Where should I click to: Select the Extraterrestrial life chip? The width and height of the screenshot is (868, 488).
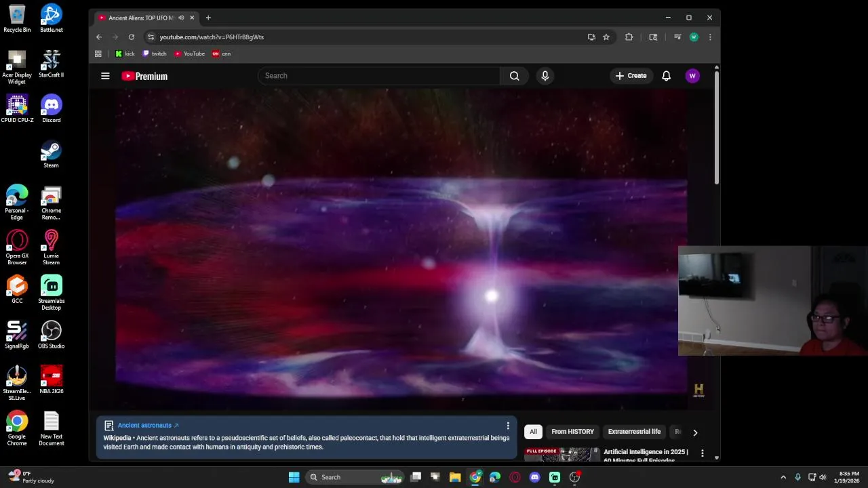(x=634, y=432)
